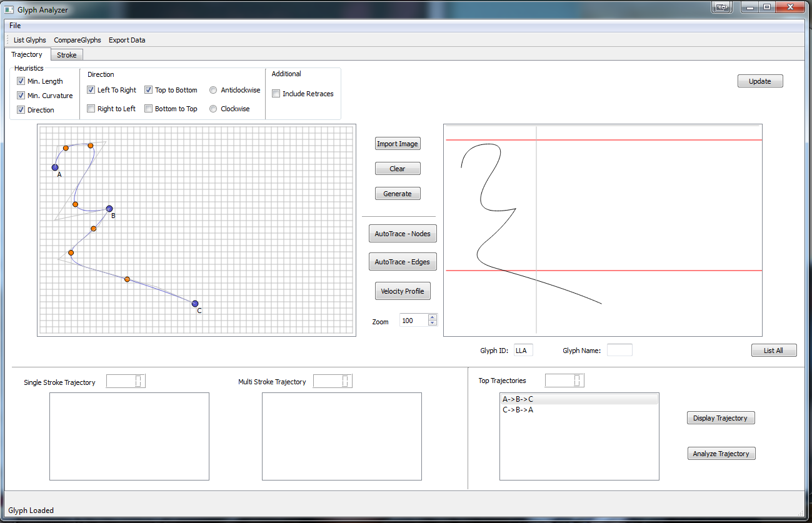Select the Anticlockwise radio button
Image resolution: width=812 pixels, height=523 pixels.
coord(214,90)
